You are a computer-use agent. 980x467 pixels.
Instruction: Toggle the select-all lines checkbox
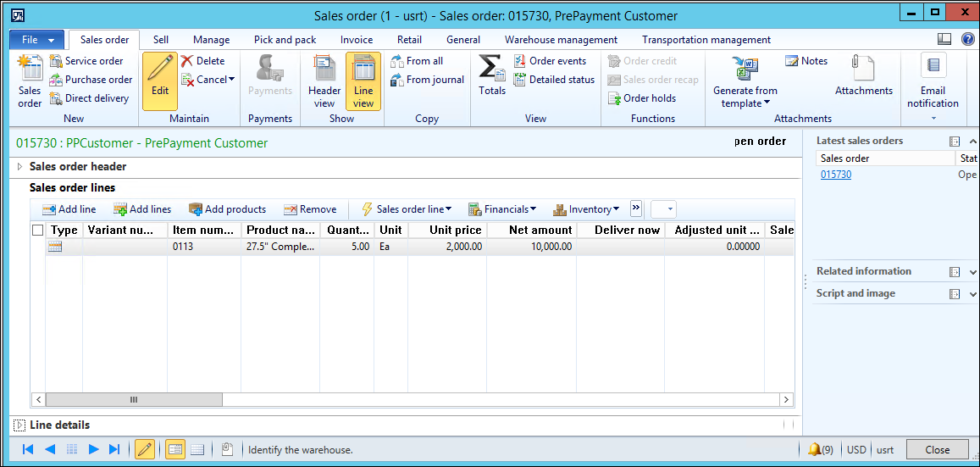tap(37, 230)
